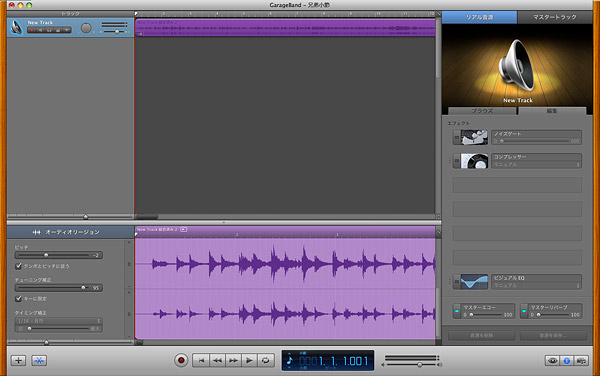Image resolution: width=600 pixels, height=376 pixels.
Task: Click the red Record button
Action: coord(181,360)
